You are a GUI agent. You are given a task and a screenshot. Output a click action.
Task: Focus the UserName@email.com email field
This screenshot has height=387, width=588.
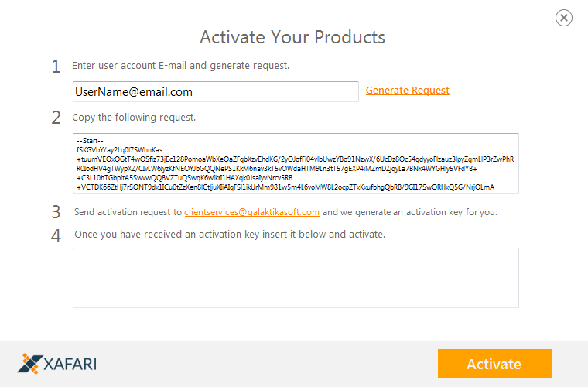coord(216,91)
